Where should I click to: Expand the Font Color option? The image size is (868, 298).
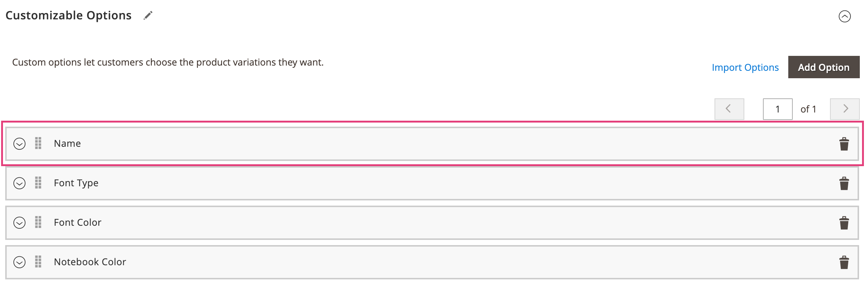click(19, 223)
